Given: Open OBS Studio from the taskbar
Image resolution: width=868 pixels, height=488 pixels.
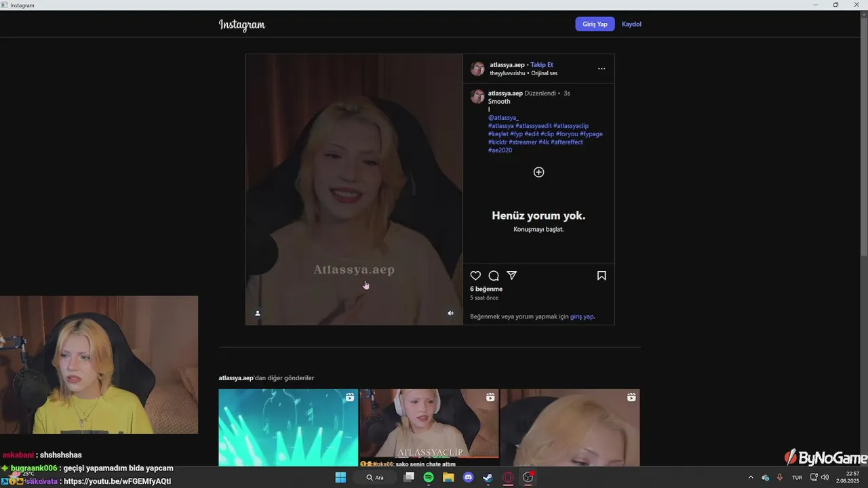Looking at the screenshot, I should coord(528,478).
